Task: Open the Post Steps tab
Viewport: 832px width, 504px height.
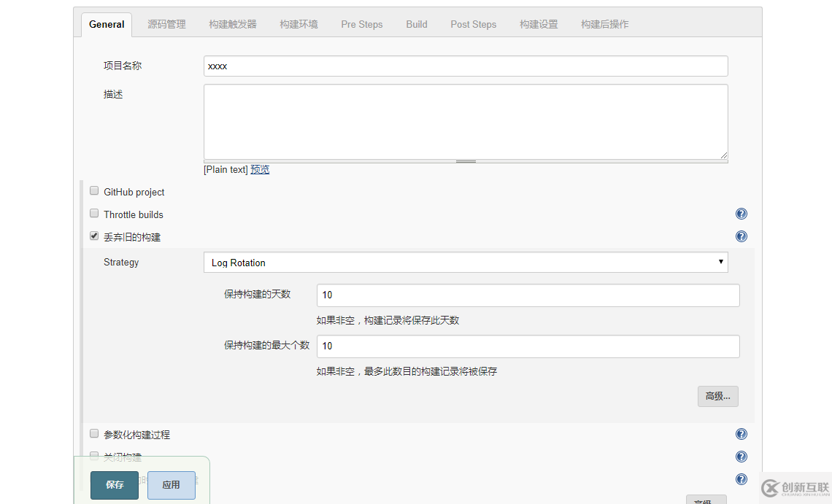Action: tap(473, 24)
